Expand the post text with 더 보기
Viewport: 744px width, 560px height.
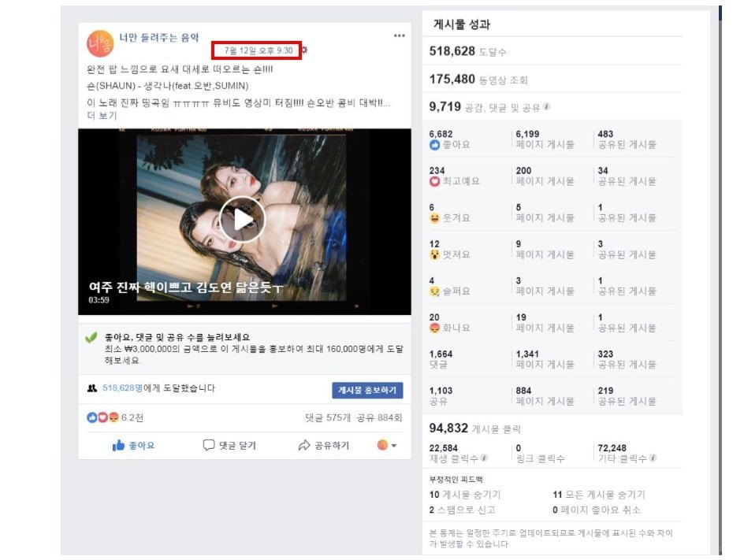(x=102, y=115)
